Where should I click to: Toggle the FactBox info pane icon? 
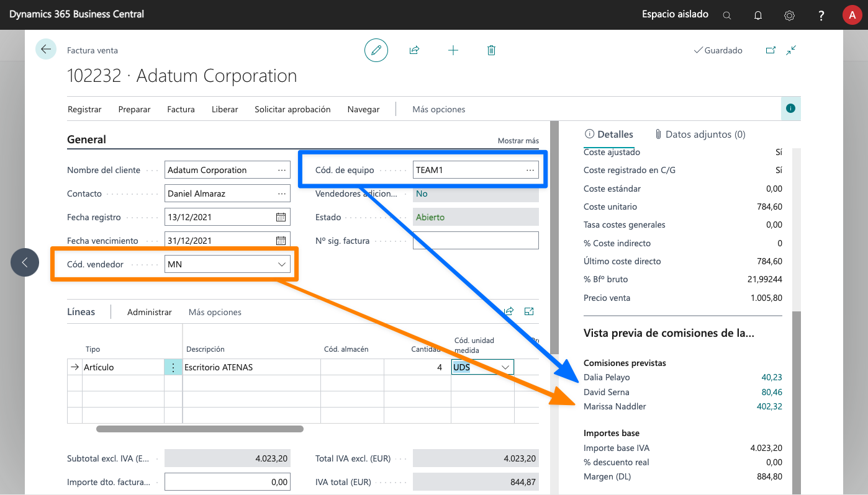pyautogui.click(x=790, y=109)
